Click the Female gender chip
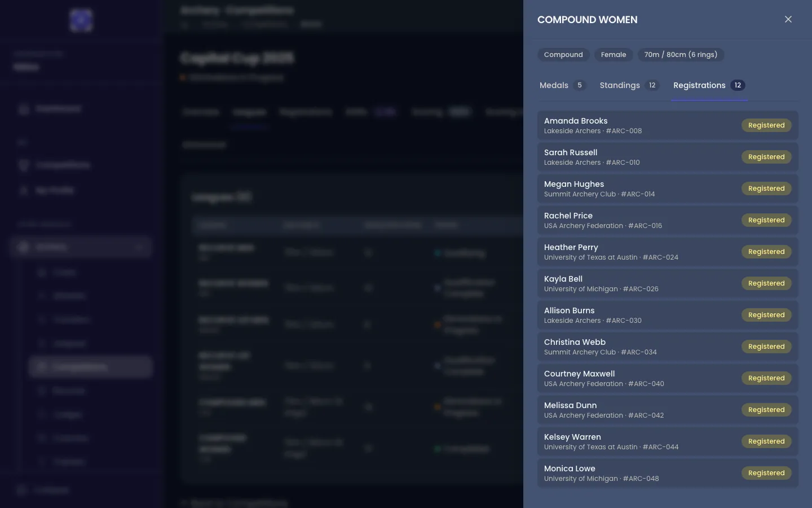The image size is (812, 508). tap(614, 55)
